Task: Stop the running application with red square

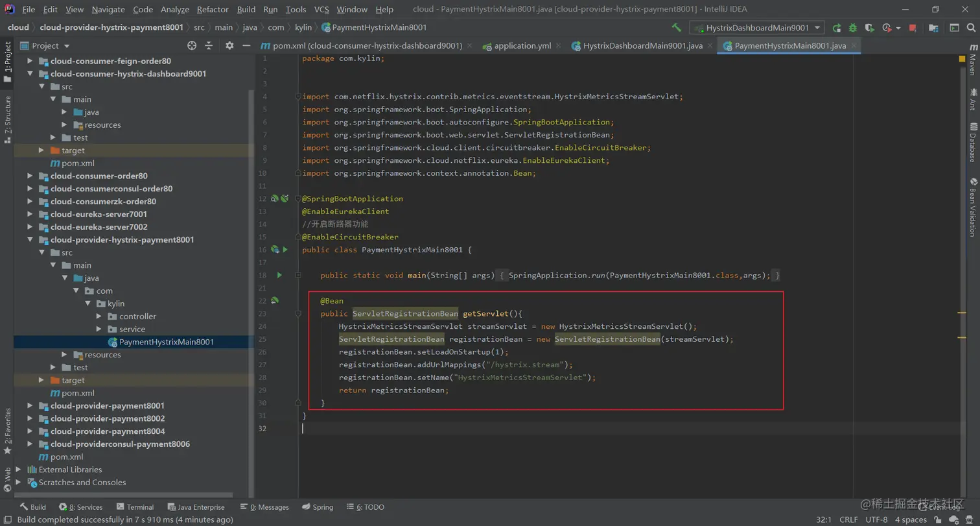Action: pos(913,28)
